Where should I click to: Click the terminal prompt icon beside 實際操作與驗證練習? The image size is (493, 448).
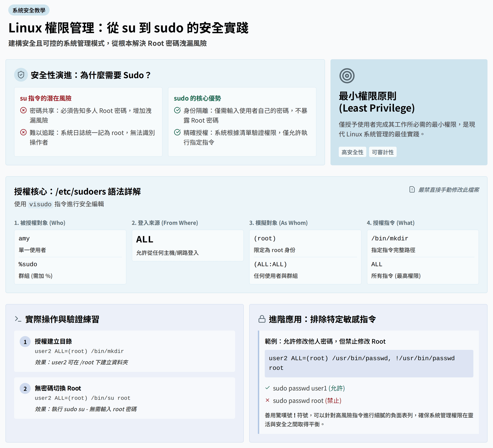[18, 319]
